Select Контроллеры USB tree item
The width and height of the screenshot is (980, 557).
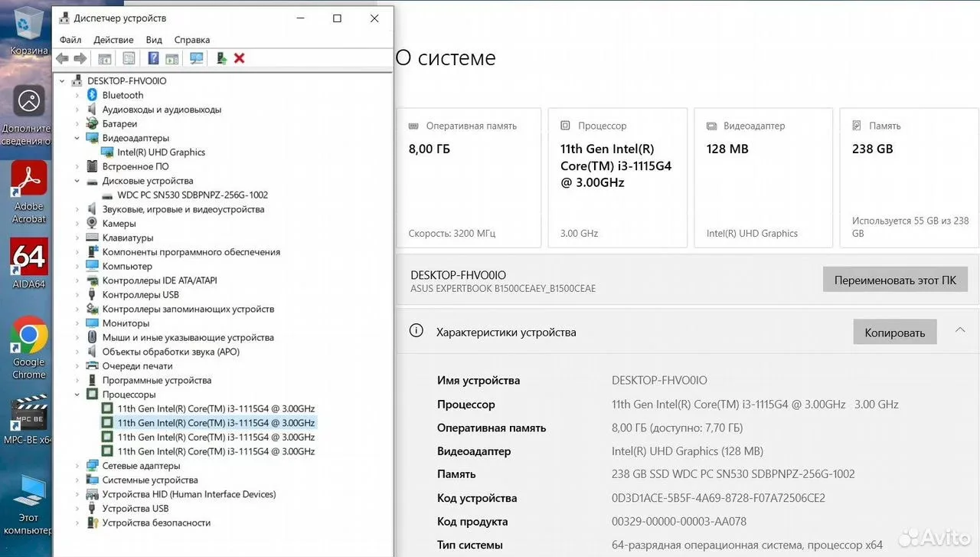tap(141, 295)
